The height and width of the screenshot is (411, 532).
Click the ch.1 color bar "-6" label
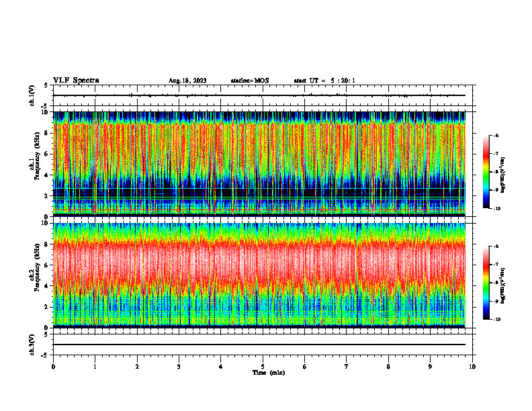(496, 135)
